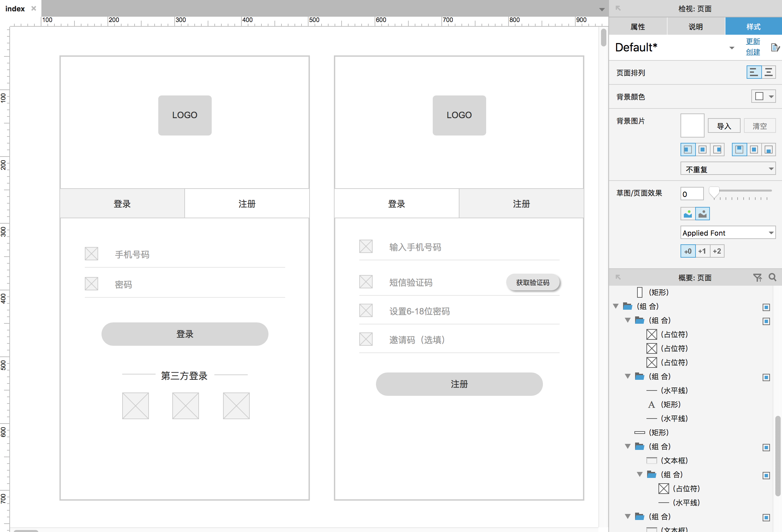Click the sketch page effect left icon
Viewport: 782px width, 532px height.
point(688,213)
